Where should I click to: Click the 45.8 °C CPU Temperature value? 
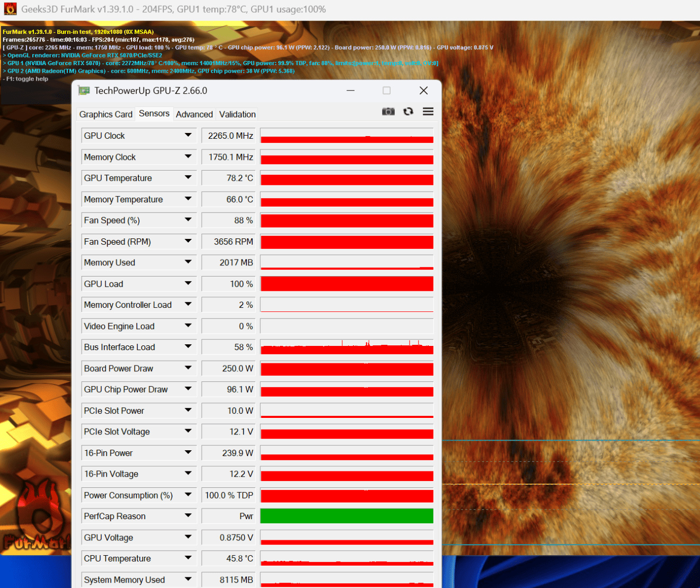tap(228, 558)
